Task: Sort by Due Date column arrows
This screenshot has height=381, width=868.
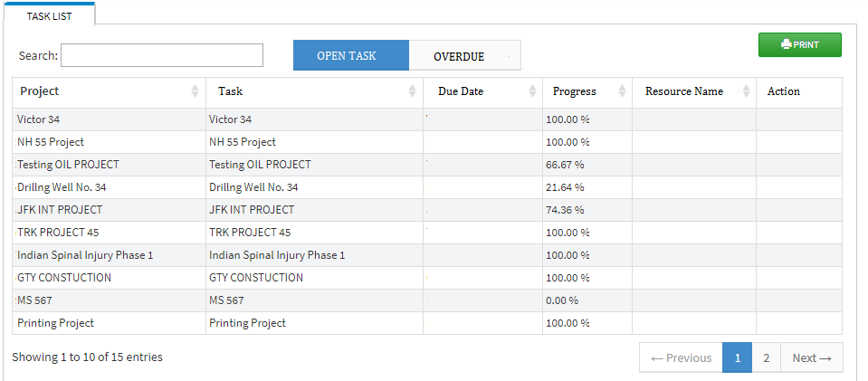Action: (532, 91)
